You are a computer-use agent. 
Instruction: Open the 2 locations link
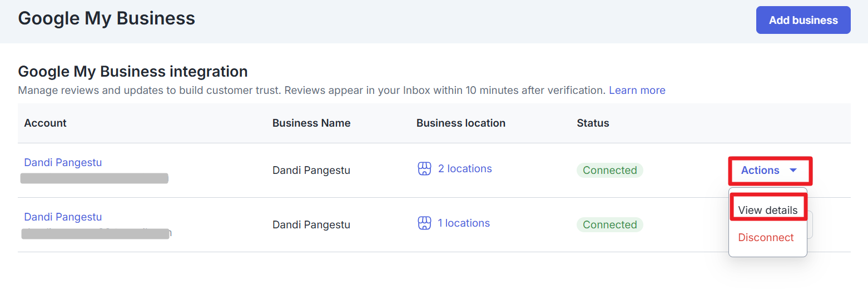465,168
